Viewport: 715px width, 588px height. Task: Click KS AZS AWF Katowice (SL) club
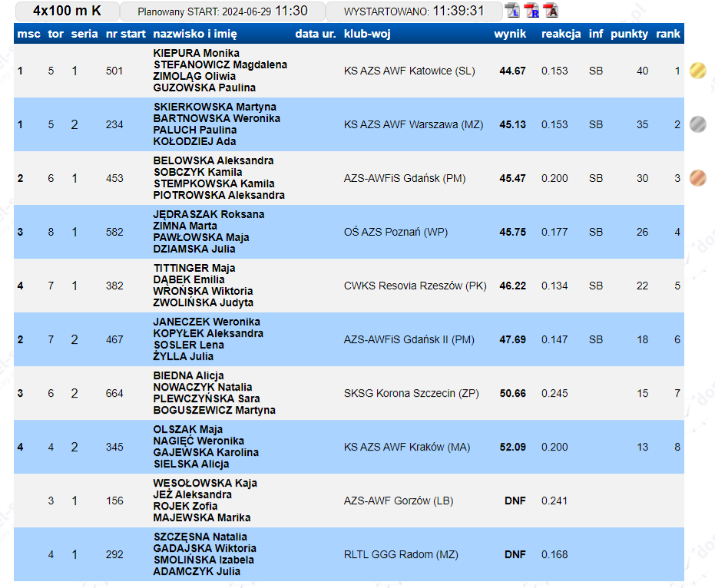coord(409,71)
